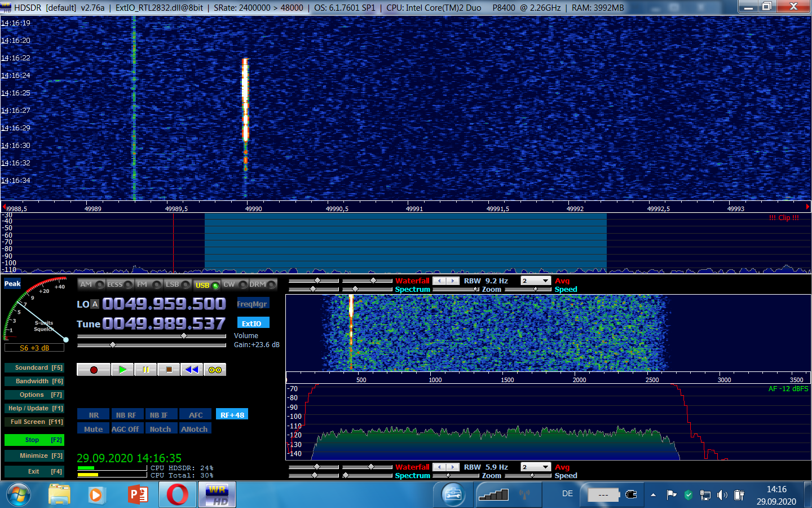Click the toolbox icon in taskbar
The width and height of the screenshot is (812, 508).
tap(452, 495)
